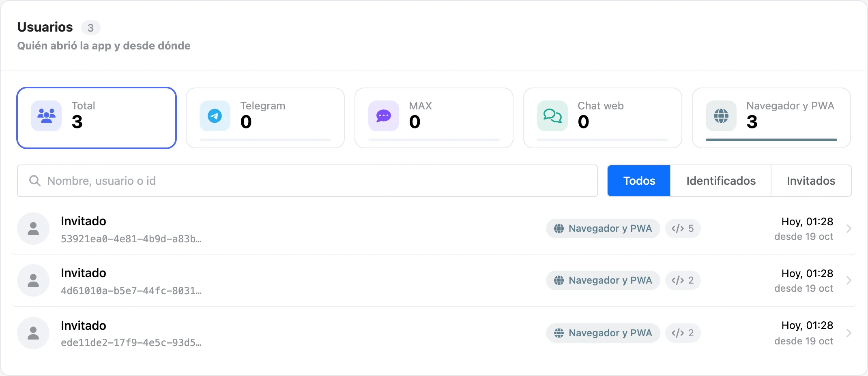Click the Navegador y PWA progress bar
Screen dimensions: 868x376
click(x=771, y=140)
